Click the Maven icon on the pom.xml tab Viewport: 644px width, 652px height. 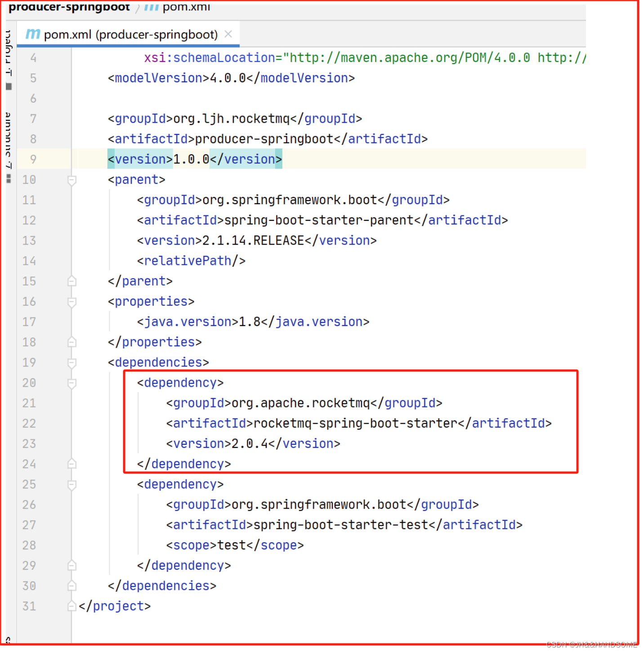33,34
